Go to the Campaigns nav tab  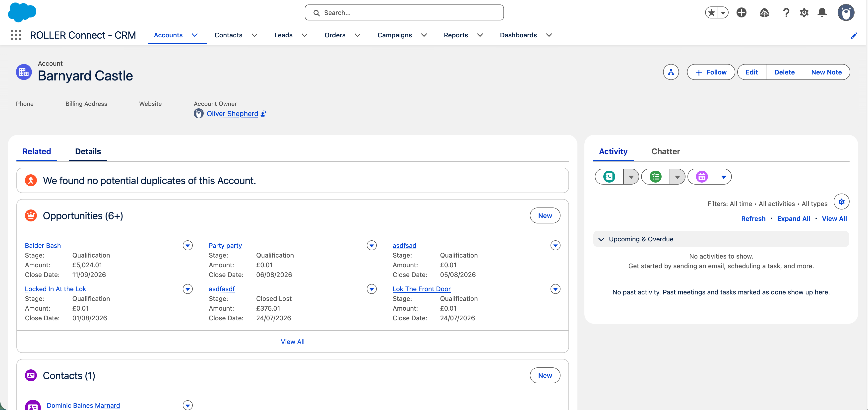395,35
